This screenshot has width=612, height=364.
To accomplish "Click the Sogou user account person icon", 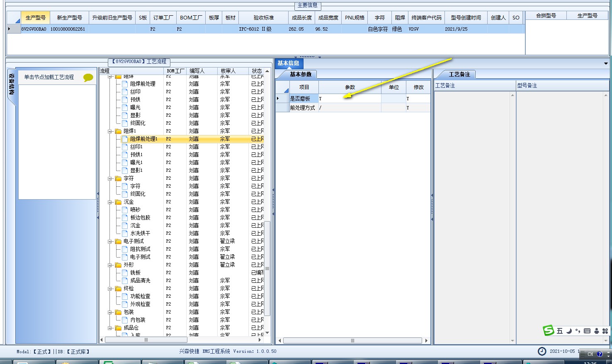I will click(597, 331).
